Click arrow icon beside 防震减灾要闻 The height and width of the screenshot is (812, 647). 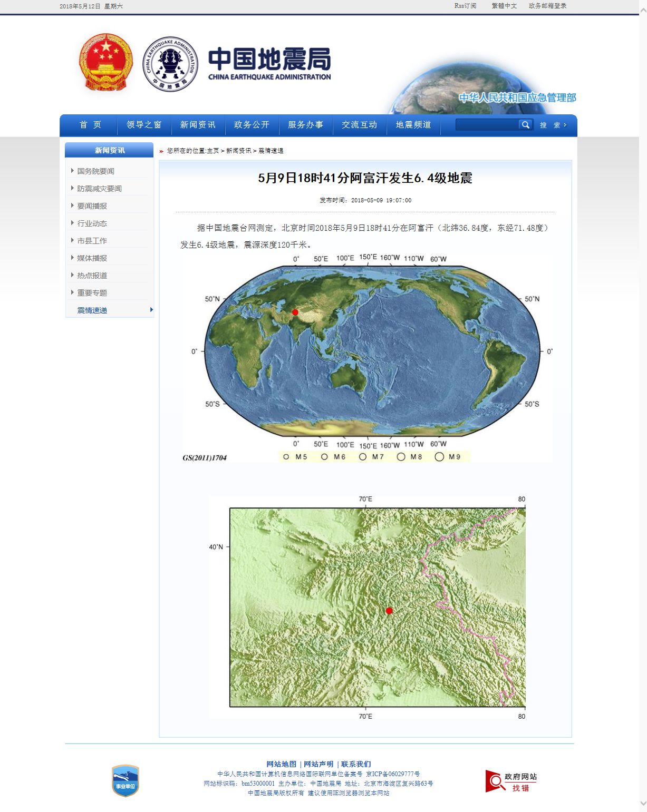click(x=72, y=188)
